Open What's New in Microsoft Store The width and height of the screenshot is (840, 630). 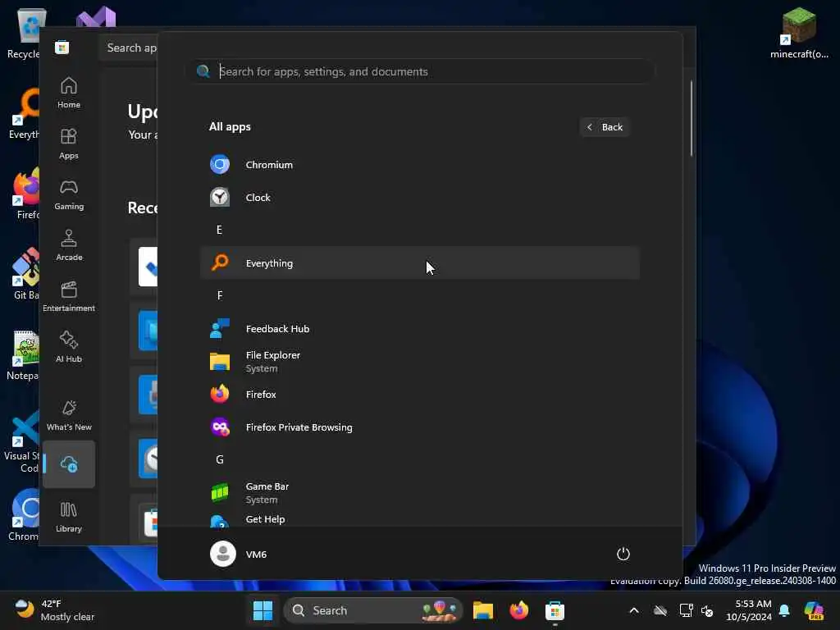[x=69, y=415]
